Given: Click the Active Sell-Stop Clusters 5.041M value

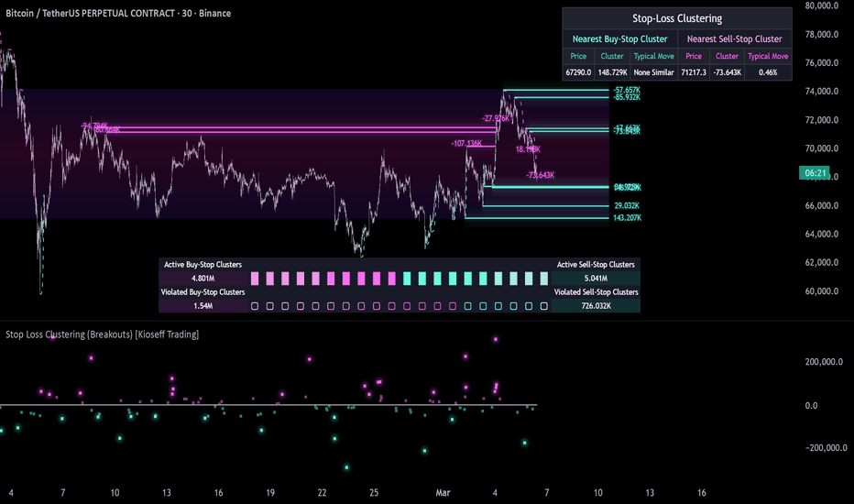Looking at the screenshot, I should (x=596, y=278).
